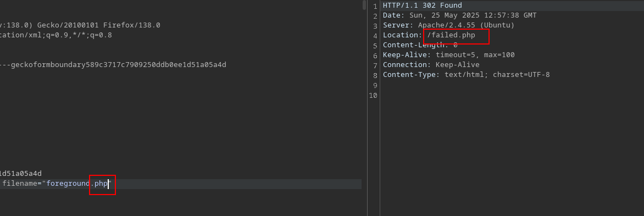Image resolution: width=644 pixels, height=216 pixels.
Task: Click the 1d51a05a4d boundary line above filename
Action: pos(20,174)
